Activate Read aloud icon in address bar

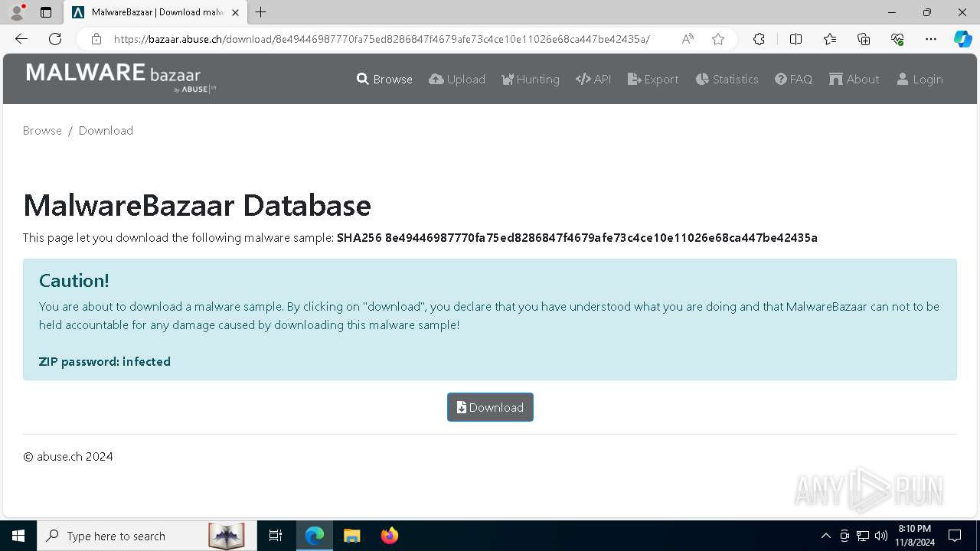pyautogui.click(x=688, y=39)
